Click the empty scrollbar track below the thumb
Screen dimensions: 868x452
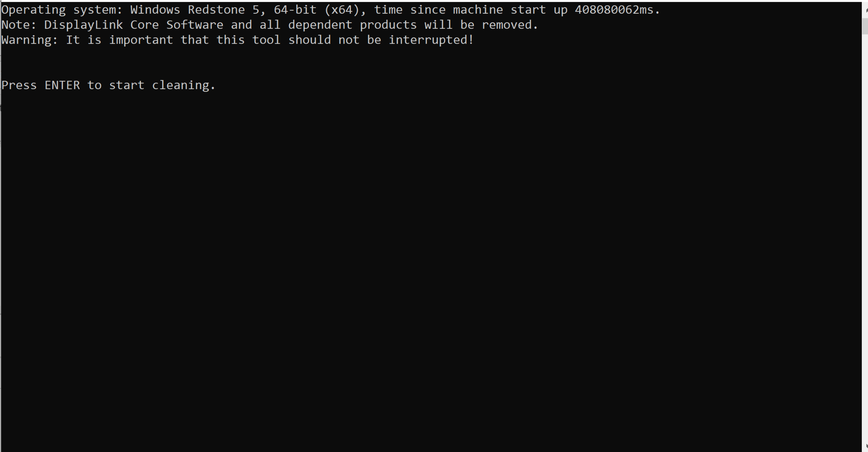pos(865,236)
